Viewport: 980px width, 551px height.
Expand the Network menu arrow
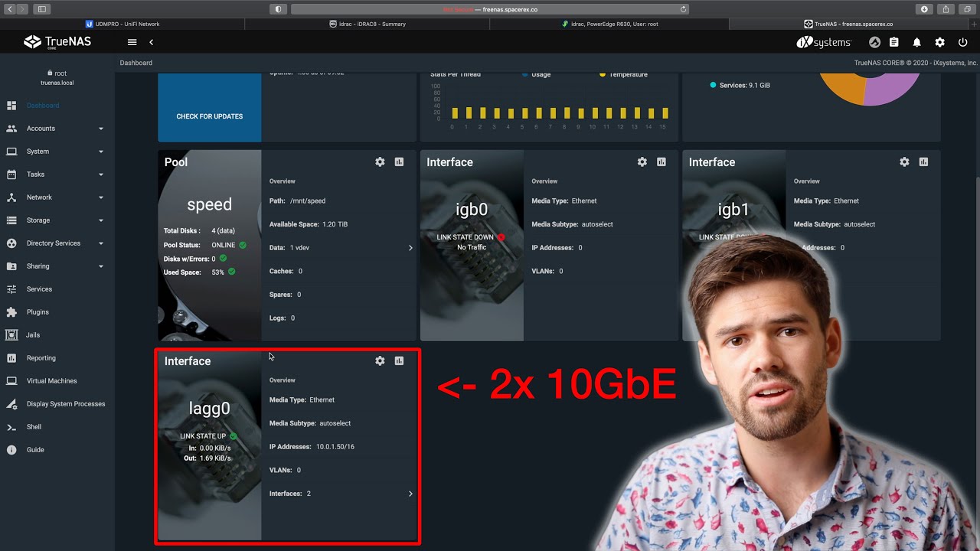point(101,197)
